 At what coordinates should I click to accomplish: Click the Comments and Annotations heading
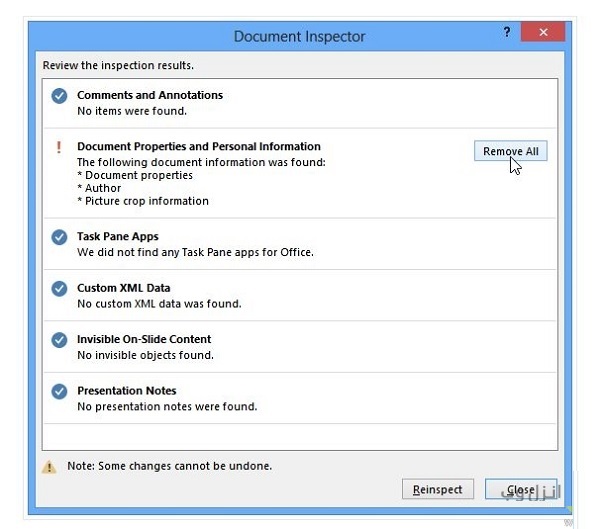point(150,95)
